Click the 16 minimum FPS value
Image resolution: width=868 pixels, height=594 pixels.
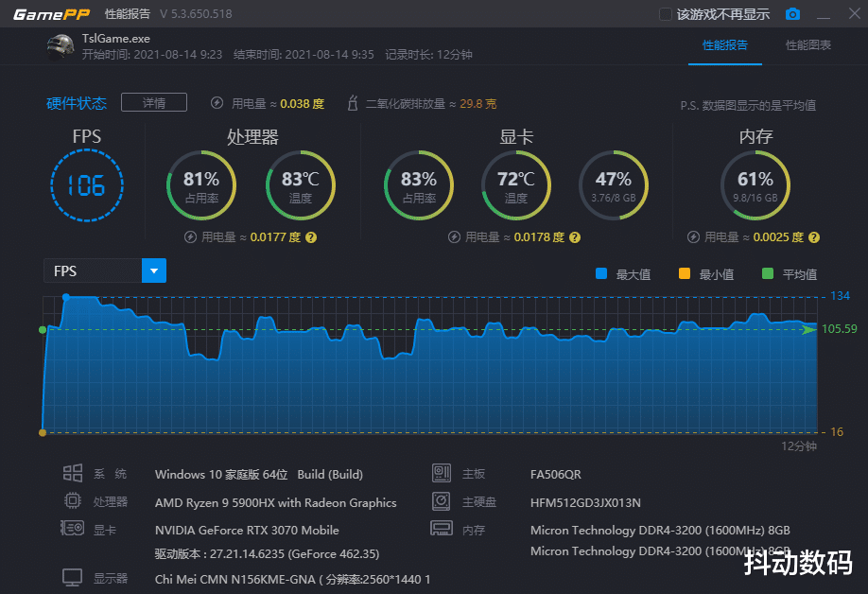[x=837, y=432]
